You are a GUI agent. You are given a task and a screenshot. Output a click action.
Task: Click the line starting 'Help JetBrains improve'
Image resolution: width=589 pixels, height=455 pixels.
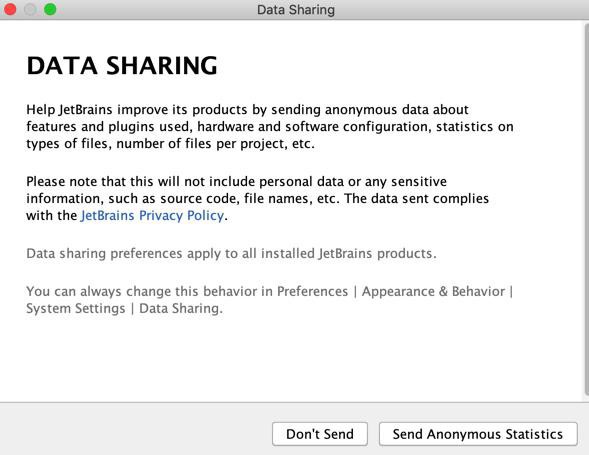[247, 110]
